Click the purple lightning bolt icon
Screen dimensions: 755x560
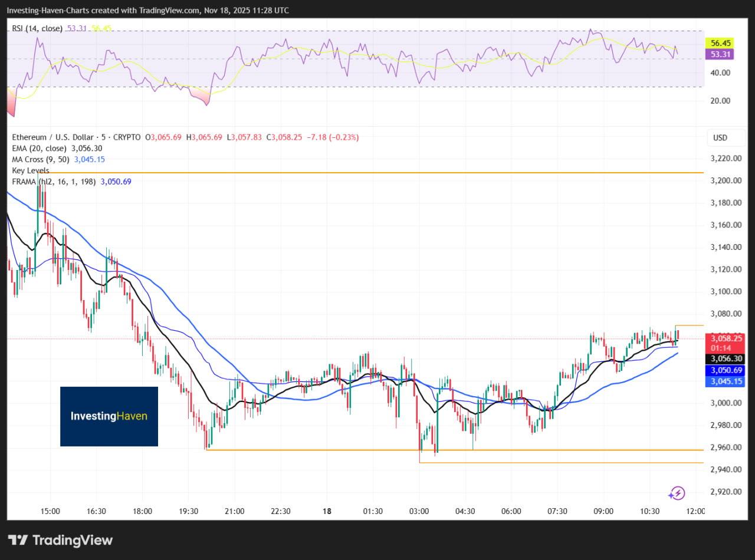click(677, 493)
